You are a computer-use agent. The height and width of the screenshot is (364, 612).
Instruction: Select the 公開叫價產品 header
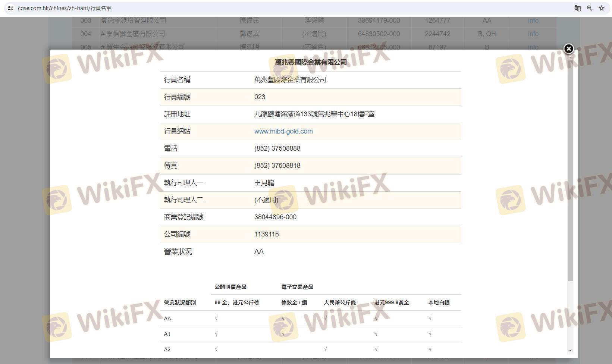click(x=230, y=287)
